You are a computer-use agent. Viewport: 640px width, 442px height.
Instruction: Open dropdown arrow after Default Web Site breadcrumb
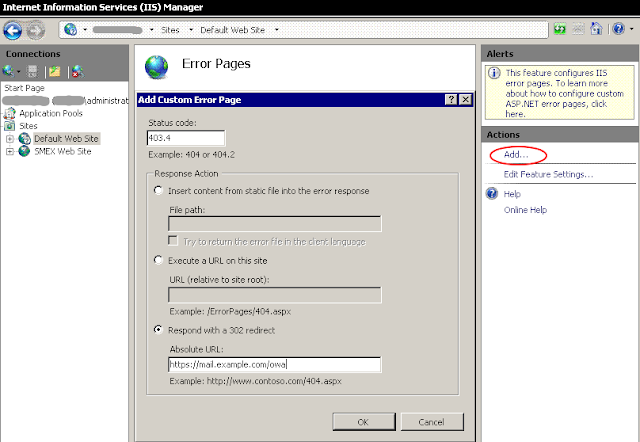tap(276, 30)
